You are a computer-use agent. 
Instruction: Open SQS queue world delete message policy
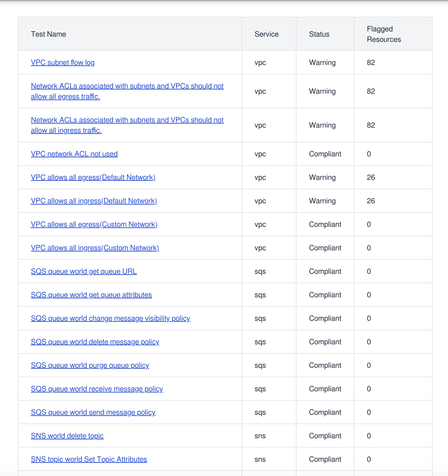(x=95, y=342)
